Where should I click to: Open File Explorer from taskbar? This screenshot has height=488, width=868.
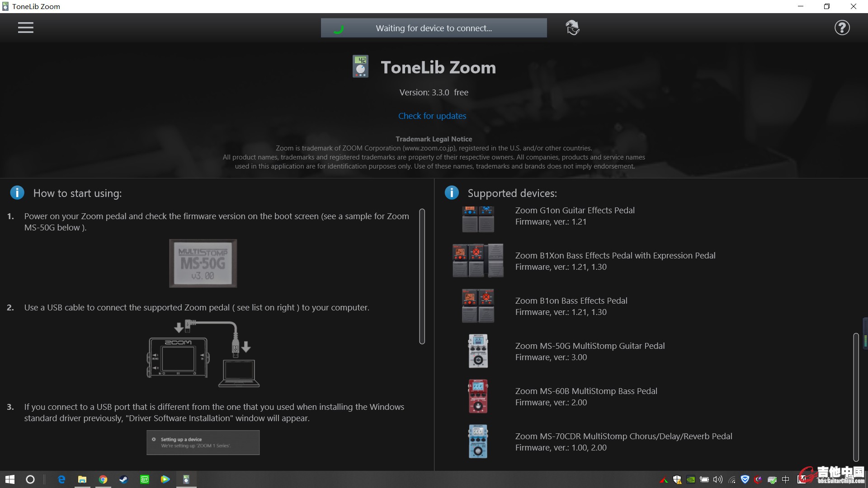[x=82, y=479]
